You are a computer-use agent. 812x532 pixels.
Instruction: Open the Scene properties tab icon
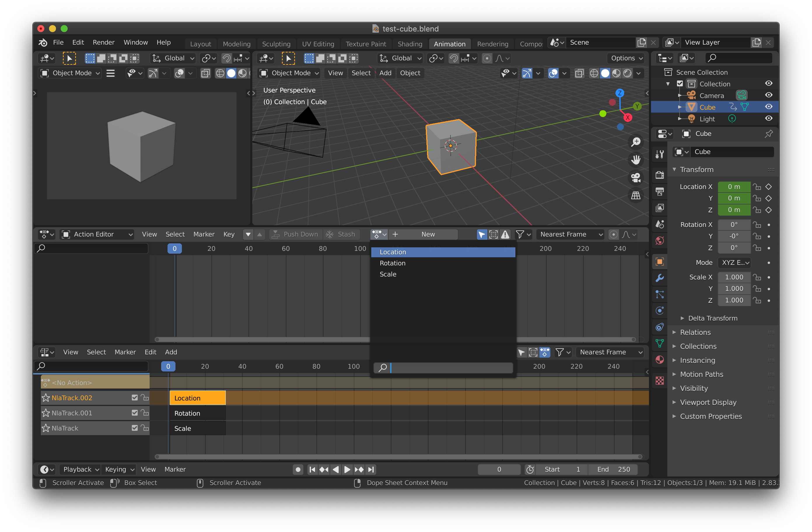659,224
